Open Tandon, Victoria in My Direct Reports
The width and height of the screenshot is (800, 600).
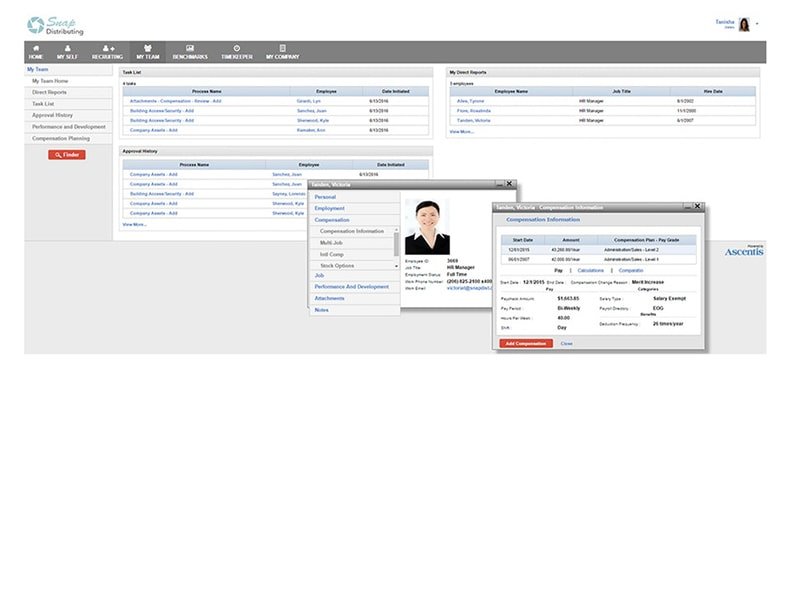click(473, 120)
